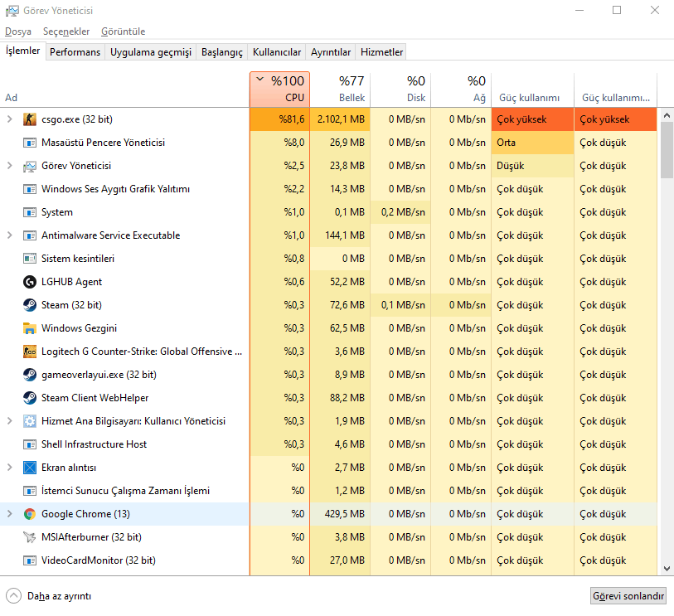Click the Steam Client WebHelper icon
The height and width of the screenshot is (616, 674).
(x=29, y=398)
